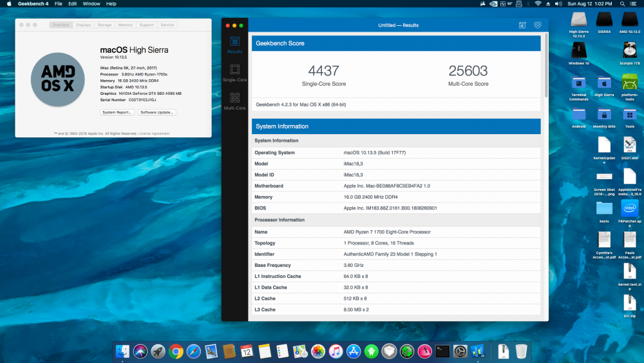Select the Overview tab in About This Mac
The image size is (644, 363).
(x=61, y=25)
